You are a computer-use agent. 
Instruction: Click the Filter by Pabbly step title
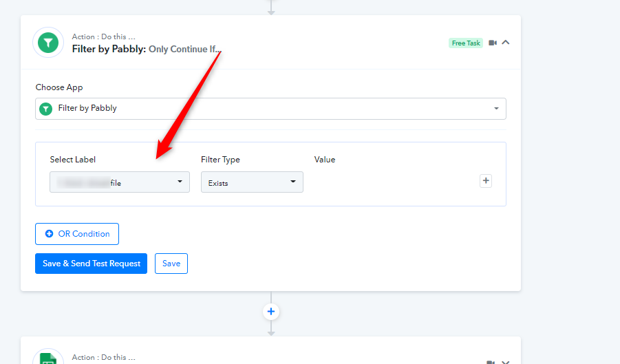click(x=146, y=49)
